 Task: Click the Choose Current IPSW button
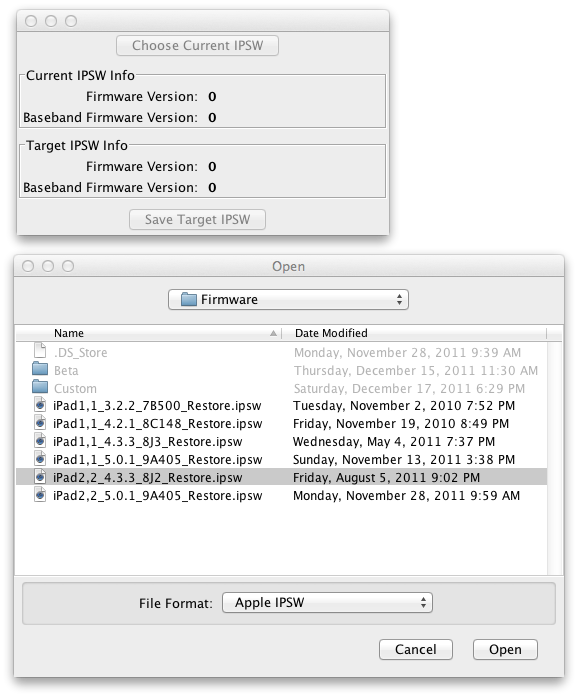click(197, 45)
